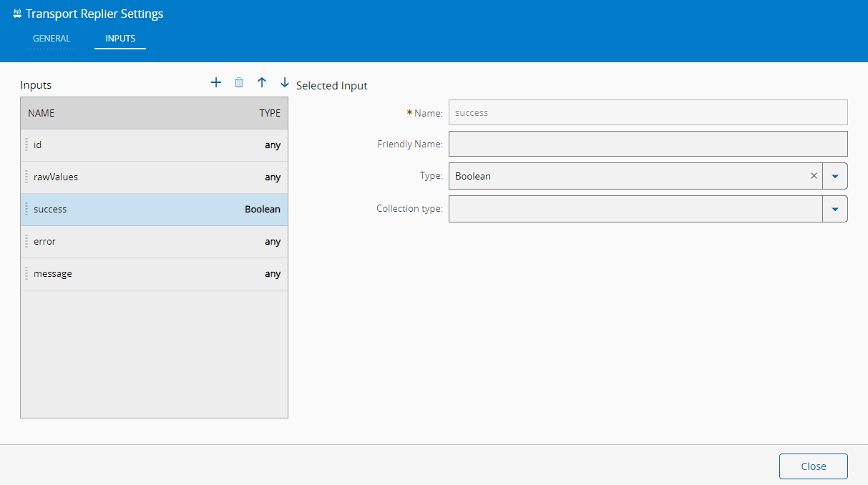Move selected input up with arrow
Image resolution: width=868 pixels, height=485 pixels.
262,83
